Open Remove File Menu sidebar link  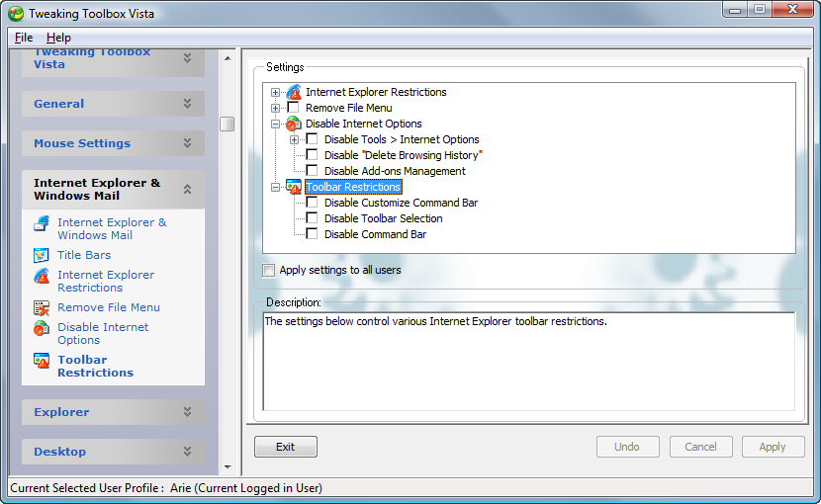(x=109, y=307)
